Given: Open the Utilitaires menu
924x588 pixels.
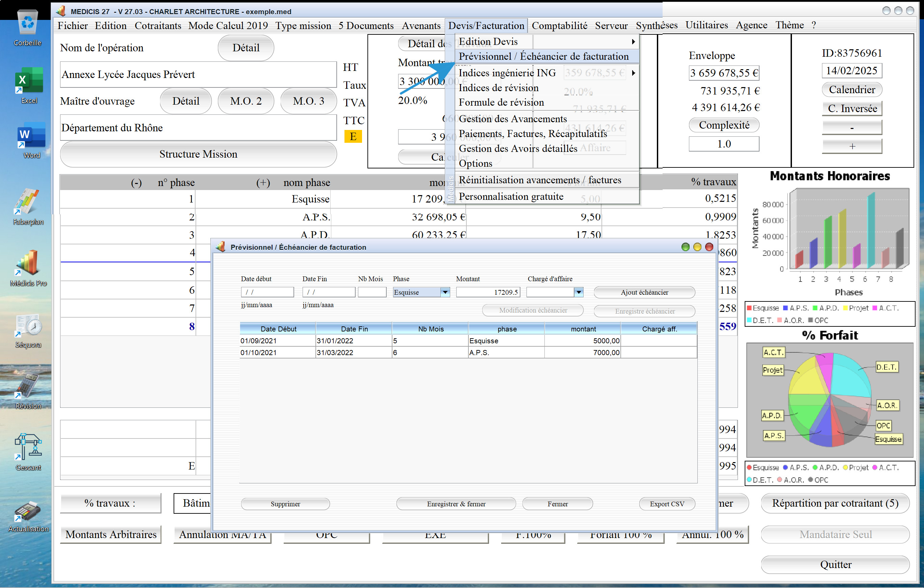Looking at the screenshot, I should [707, 25].
